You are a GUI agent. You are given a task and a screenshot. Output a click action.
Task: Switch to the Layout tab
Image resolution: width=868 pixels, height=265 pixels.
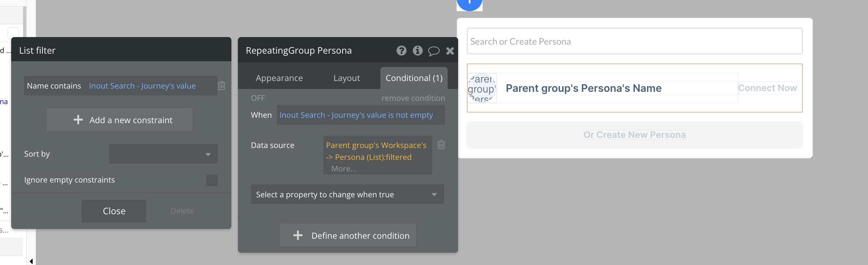click(347, 78)
